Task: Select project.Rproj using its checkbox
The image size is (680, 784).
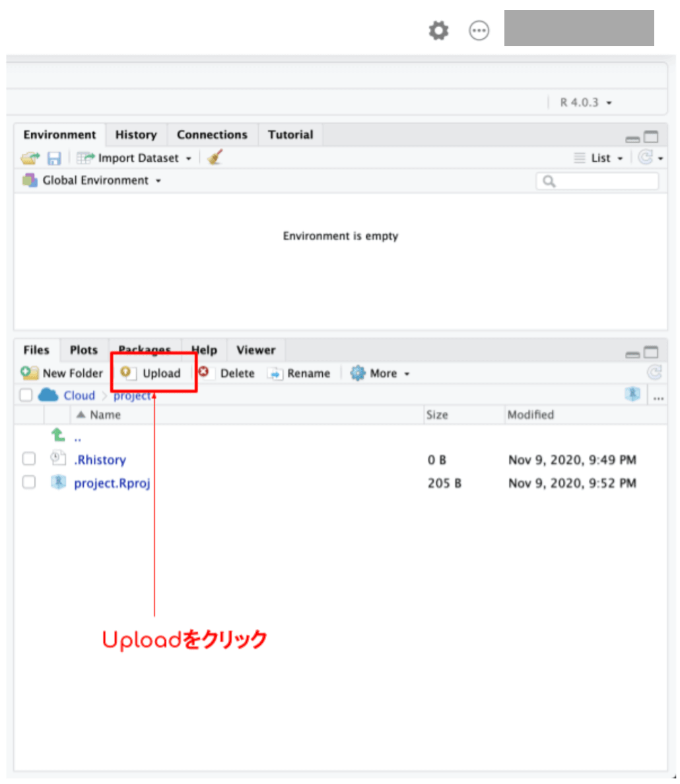Action: pos(28,482)
